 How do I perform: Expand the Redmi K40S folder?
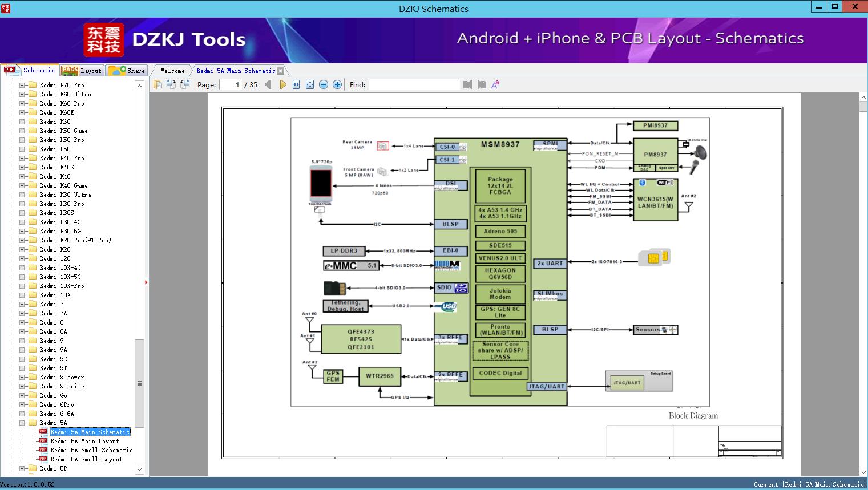(22, 167)
